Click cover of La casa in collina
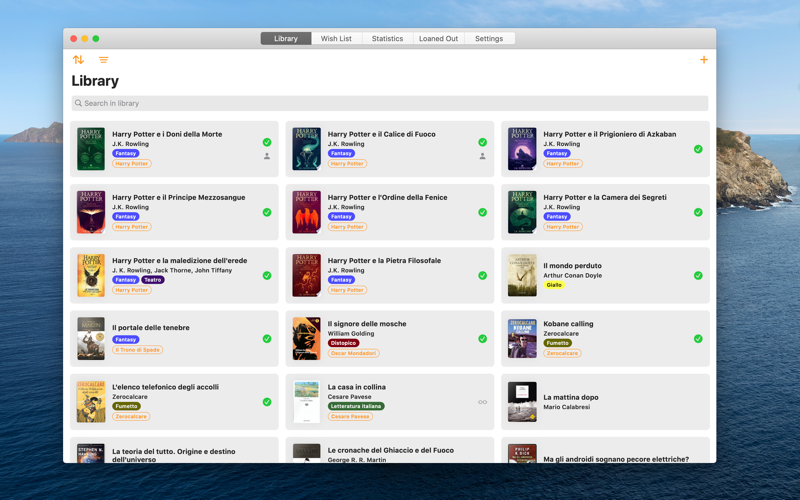 click(307, 402)
